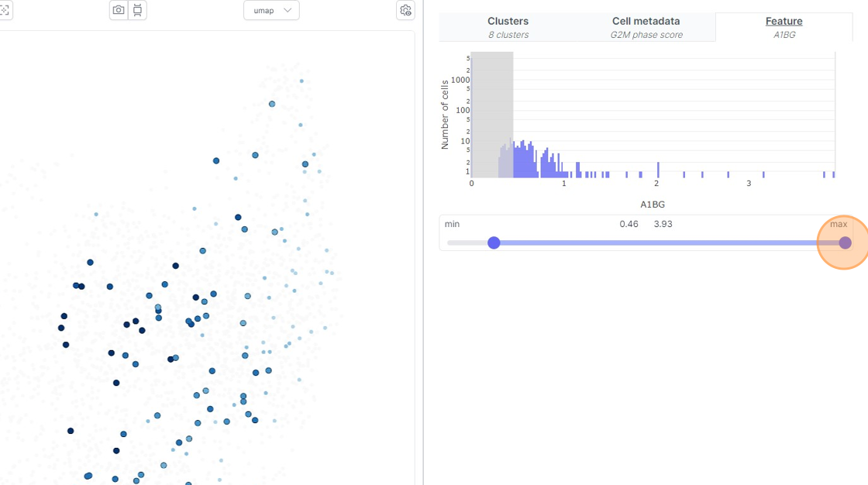The width and height of the screenshot is (868, 485).
Task: Click the 3.93 maximum value field
Action: coord(663,224)
